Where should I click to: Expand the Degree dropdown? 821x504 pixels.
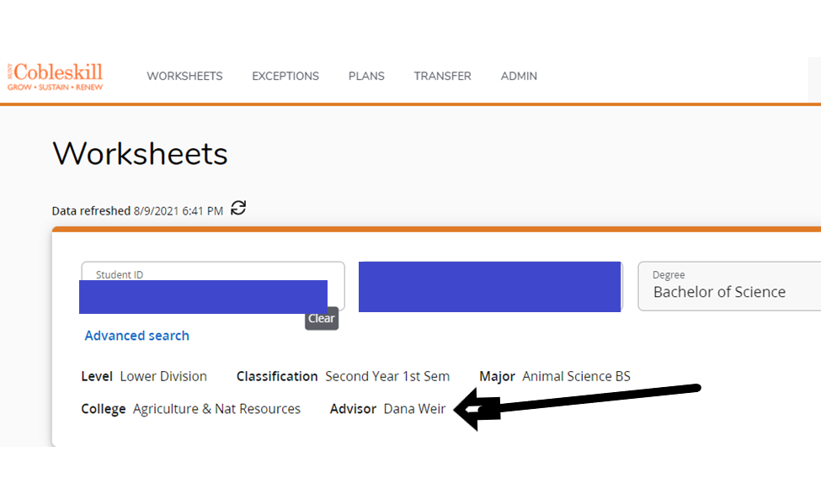point(729,286)
